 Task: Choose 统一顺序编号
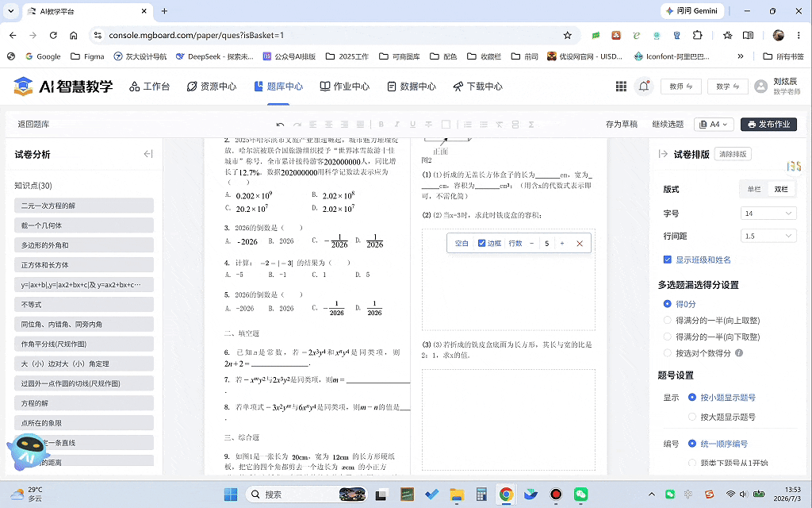coord(691,444)
